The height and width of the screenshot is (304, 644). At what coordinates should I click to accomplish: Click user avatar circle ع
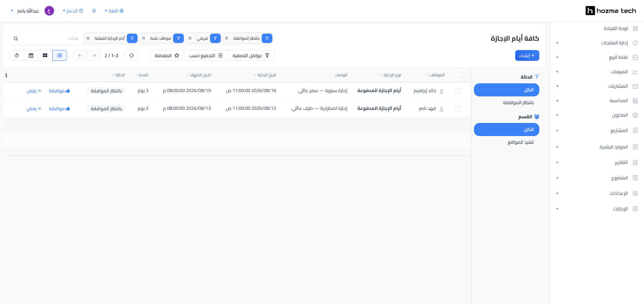[x=49, y=11]
